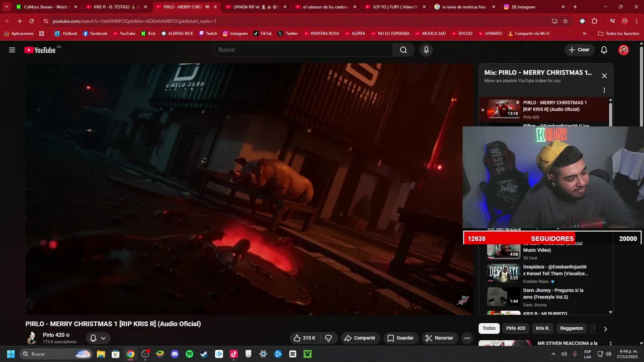Select the Reggaeton filter chip

tap(572, 328)
